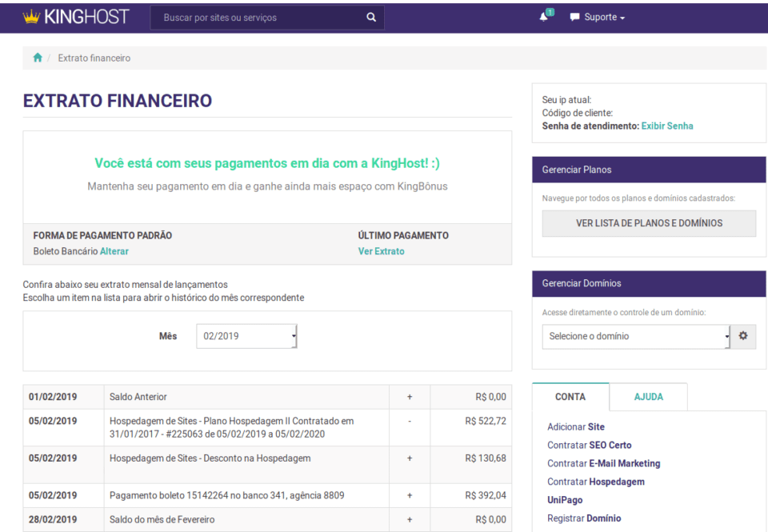Viewport: 768px width, 532px height.
Task: Open the Mês 02/2019 dropdown
Action: (246, 336)
